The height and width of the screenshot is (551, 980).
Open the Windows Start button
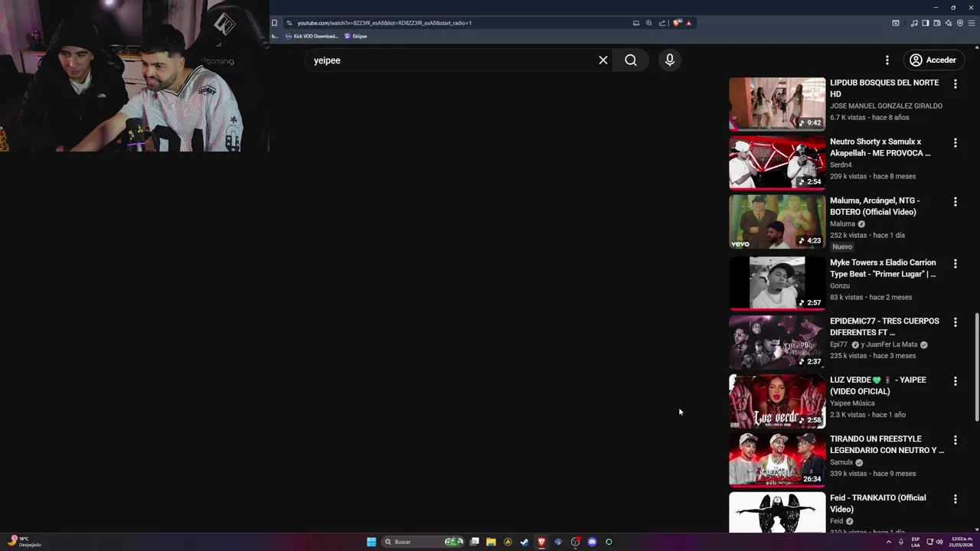point(371,542)
